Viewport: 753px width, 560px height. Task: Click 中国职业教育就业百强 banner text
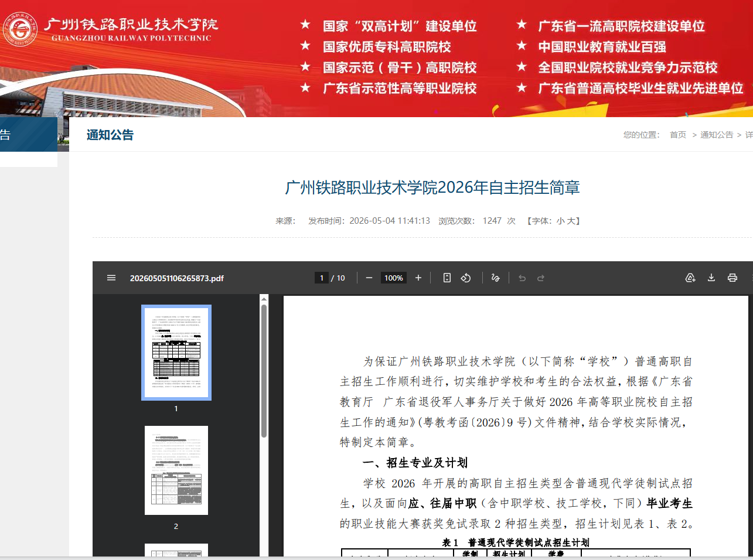point(602,47)
